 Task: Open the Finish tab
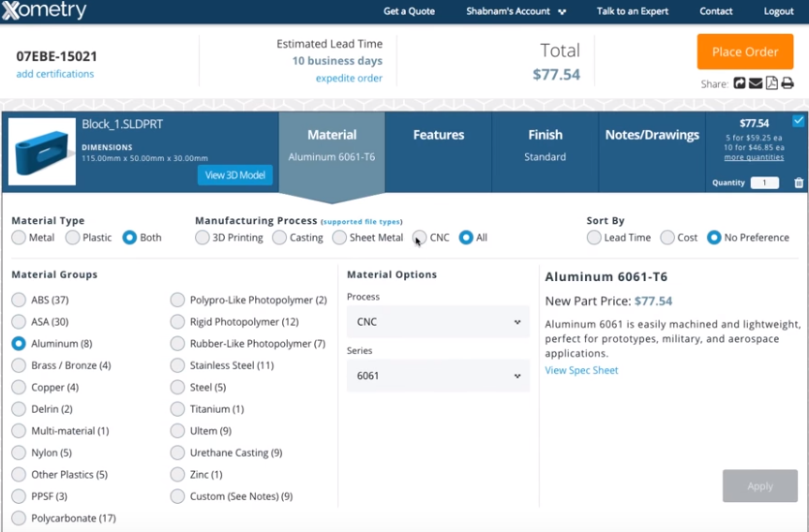(x=546, y=152)
